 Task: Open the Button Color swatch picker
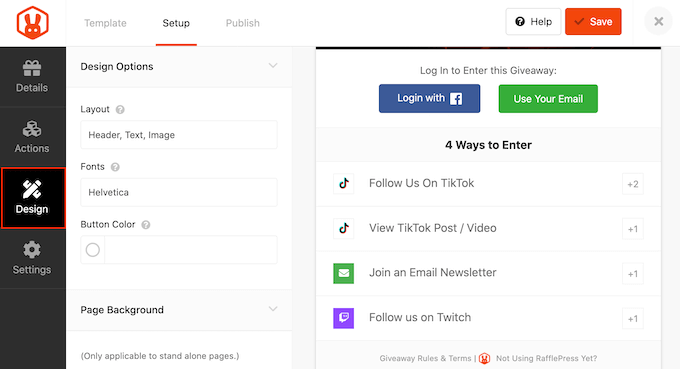click(92, 250)
